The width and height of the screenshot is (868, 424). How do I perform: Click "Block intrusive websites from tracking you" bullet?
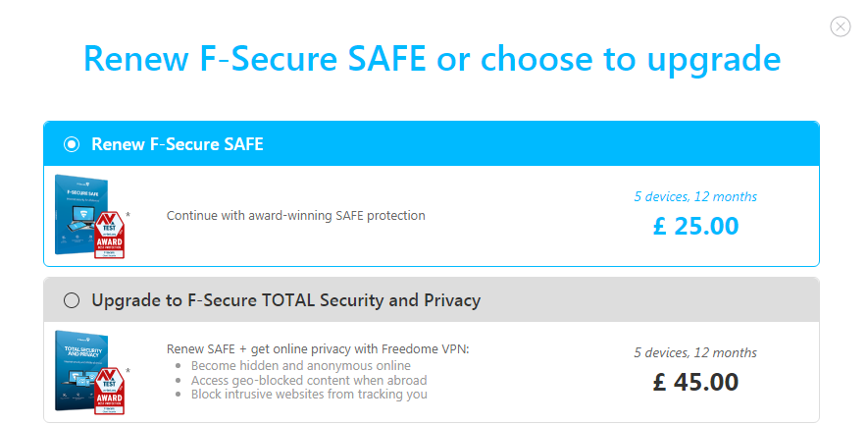coord(309,395)
